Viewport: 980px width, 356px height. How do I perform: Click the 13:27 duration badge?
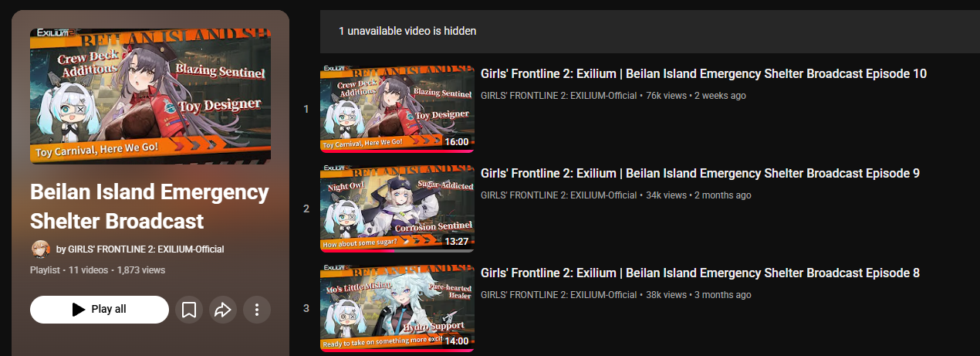coord(457,242)
